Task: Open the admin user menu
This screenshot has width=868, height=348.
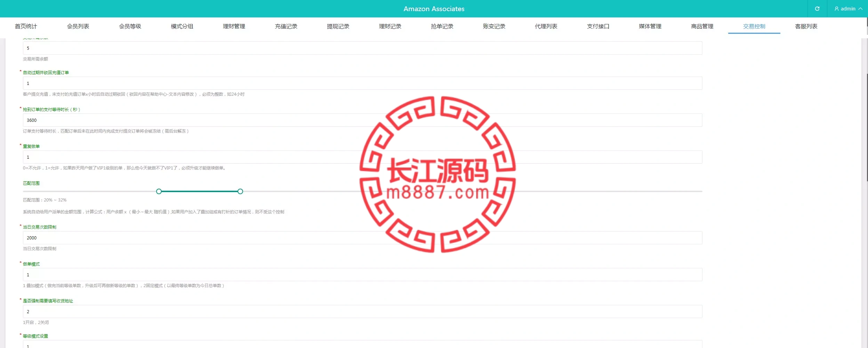Action: tap(848, 9)
